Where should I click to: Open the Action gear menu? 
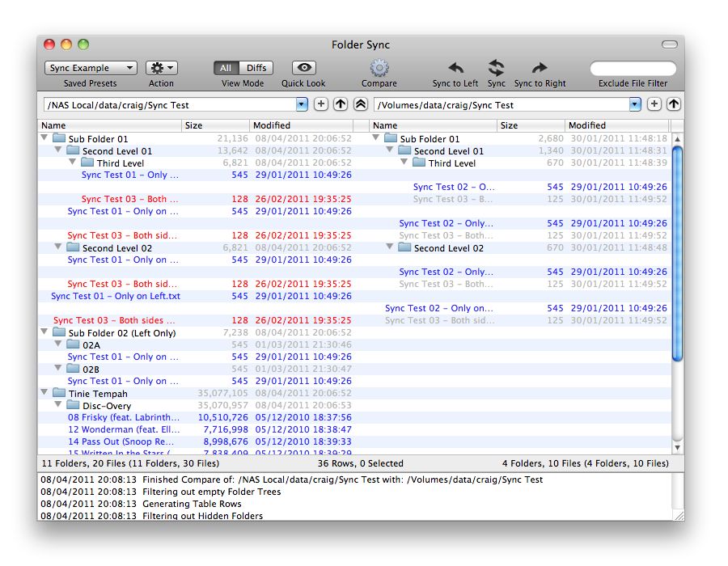(x=161, y=69)
